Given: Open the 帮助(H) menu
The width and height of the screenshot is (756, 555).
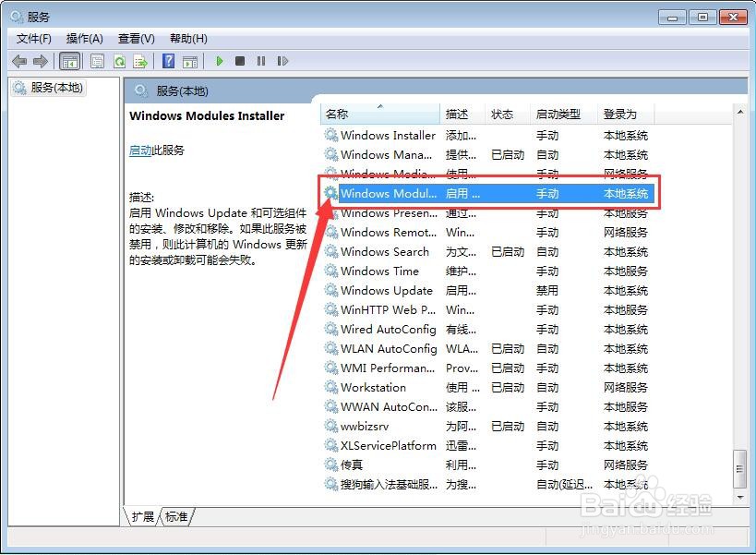Looking at the screenshot, I should [x=188, y=39].
